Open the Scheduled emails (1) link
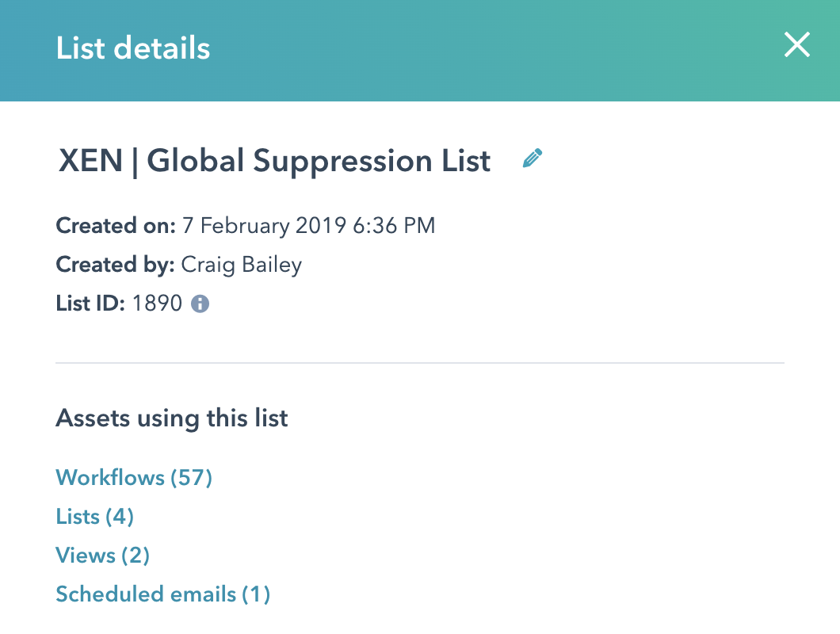Image resolution: width=840 pixels, height=634 pixels. pos(162,594)
